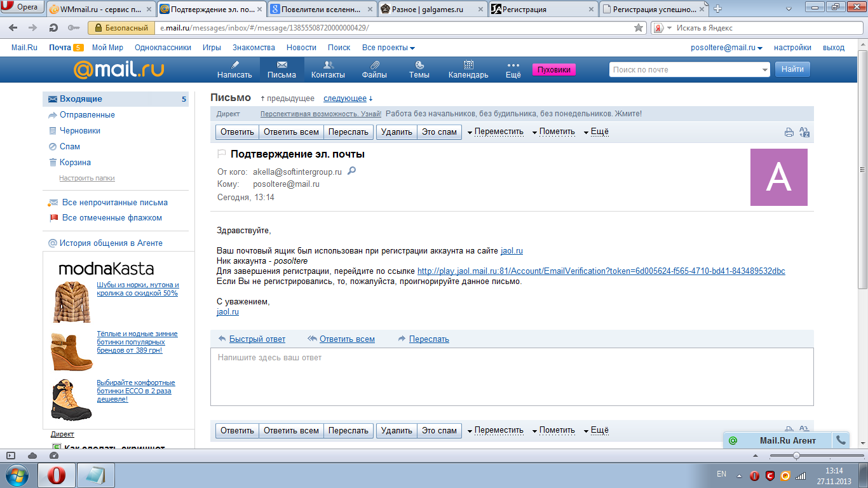Open the posoltere@mail.ru account dropdown
The width and height of the screenshot is (868, 488).
coord(726,48)
